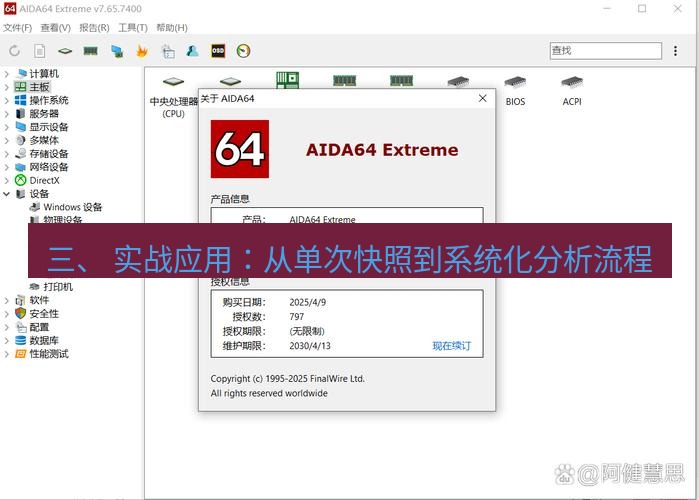Select the 数据库 tree node
The width and height of the screenshot is (699, 500).
pos(44,340)
